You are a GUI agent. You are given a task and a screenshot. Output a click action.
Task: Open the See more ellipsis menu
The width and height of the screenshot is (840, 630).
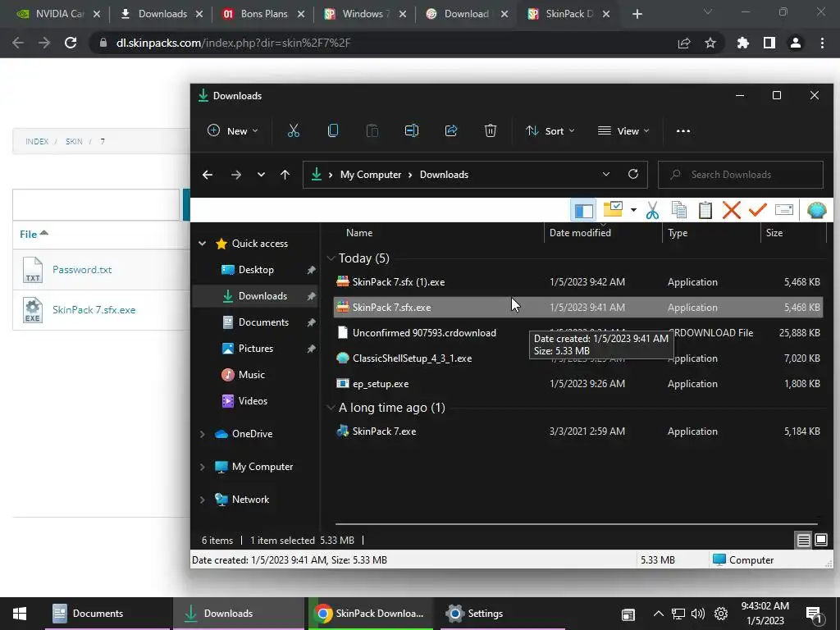(683, 130)
